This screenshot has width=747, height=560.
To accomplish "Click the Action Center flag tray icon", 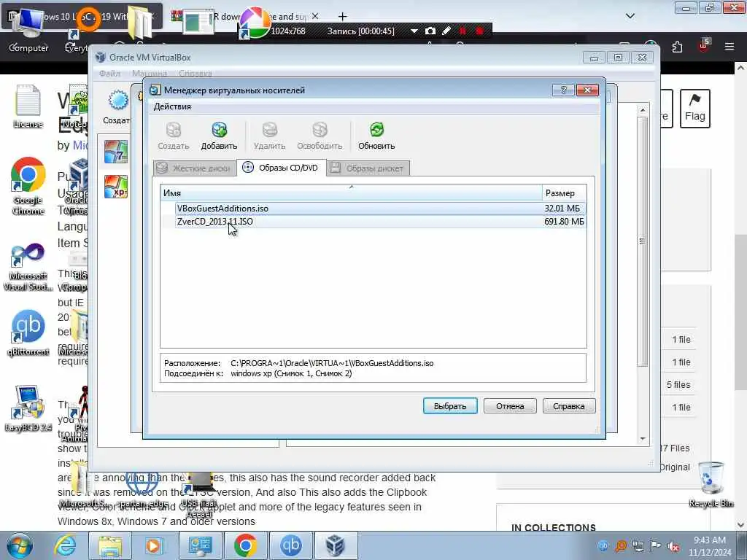I will click(656, 546).
